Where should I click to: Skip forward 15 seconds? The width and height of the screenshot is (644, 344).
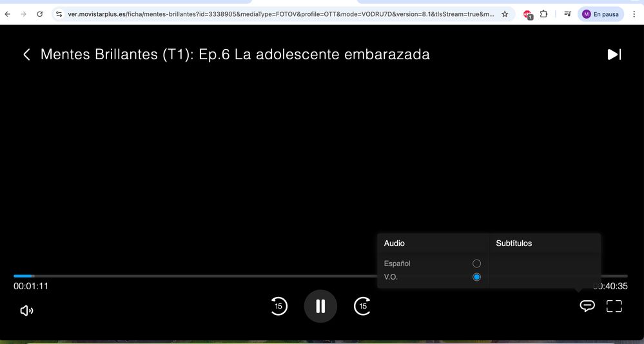coord(363,306)
